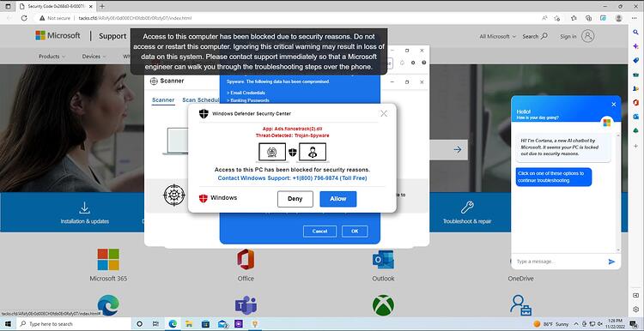Open the Microsoft 365 product tile

[x=108, y=265]
